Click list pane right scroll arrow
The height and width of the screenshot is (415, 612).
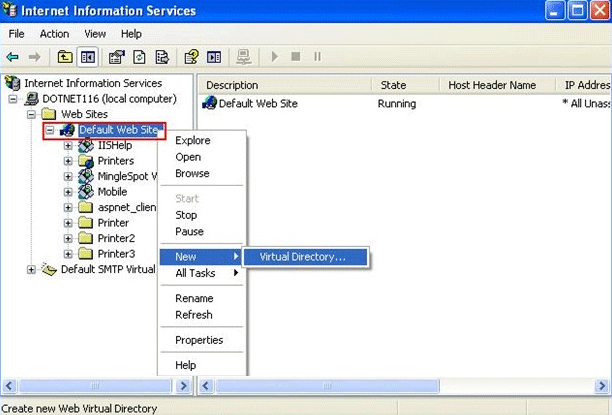pyautogui.click(x=601, y=386)
